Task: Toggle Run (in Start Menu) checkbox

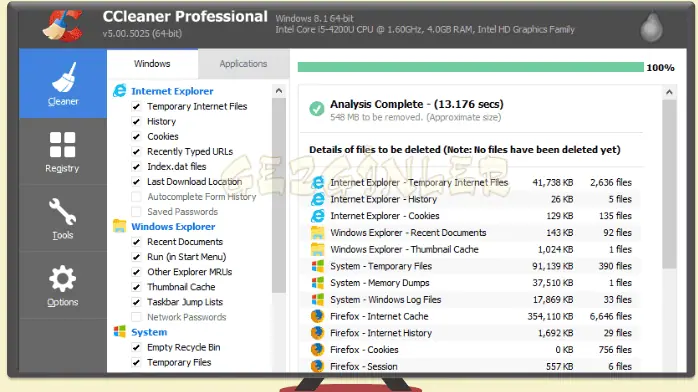Action: pyautogui.click(x=136, y=257)
